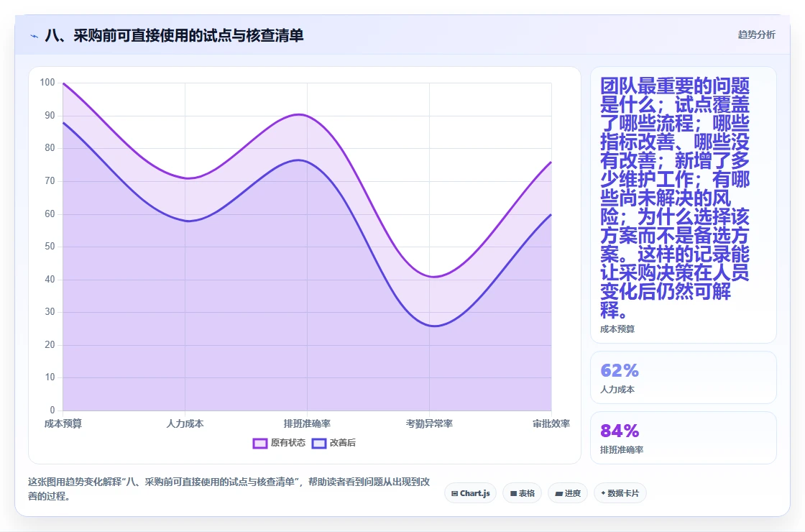Click the icon inside the 进度 tag
The image size is (805, 532).
[x=559, y=493]
